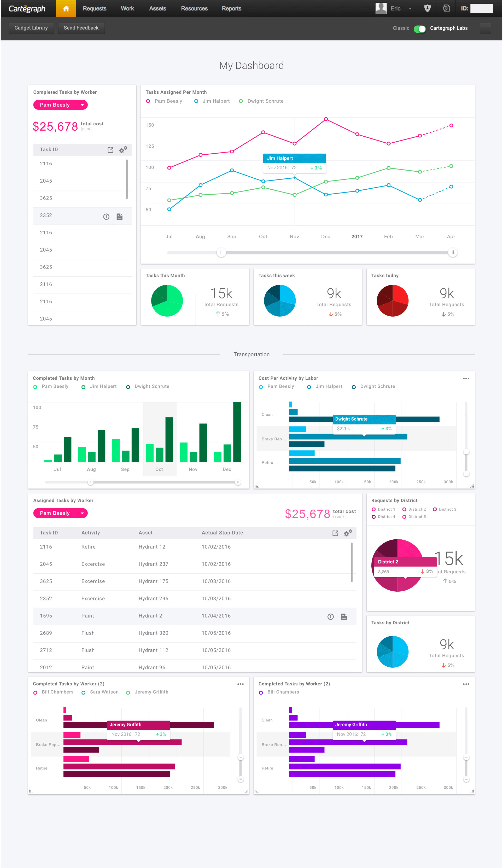Click the Send Feedback button
Viewport: 503px width, 868px height.
[x=81, y=28]
